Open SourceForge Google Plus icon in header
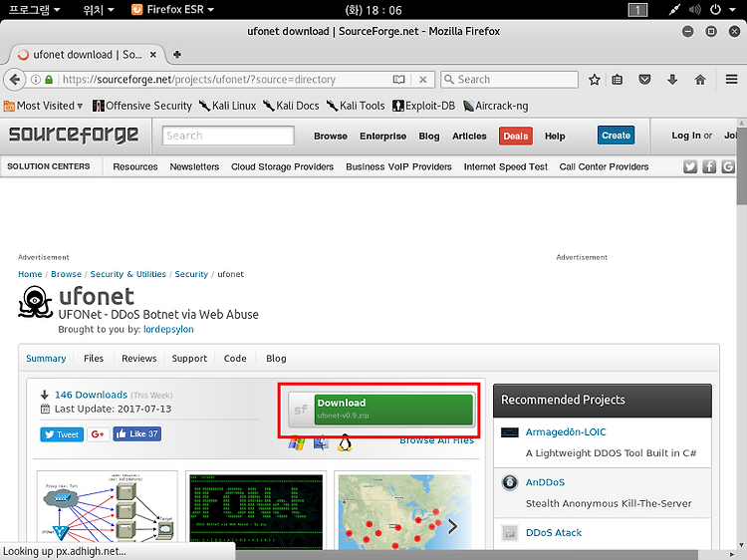Viewport: 747px width, 560px height. tap(727, 166)
